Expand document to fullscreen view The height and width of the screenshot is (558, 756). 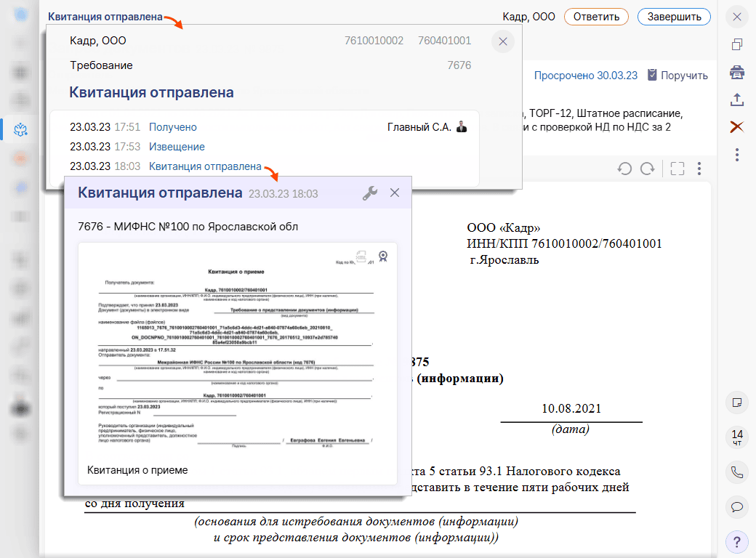point(677,169)
